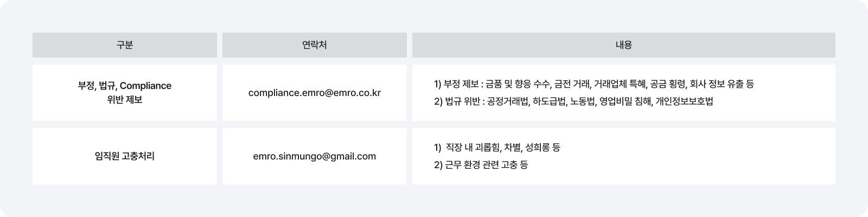Open the emro.sinmungo@gmail.com email link
868x217 pixels.
point(315,156)
